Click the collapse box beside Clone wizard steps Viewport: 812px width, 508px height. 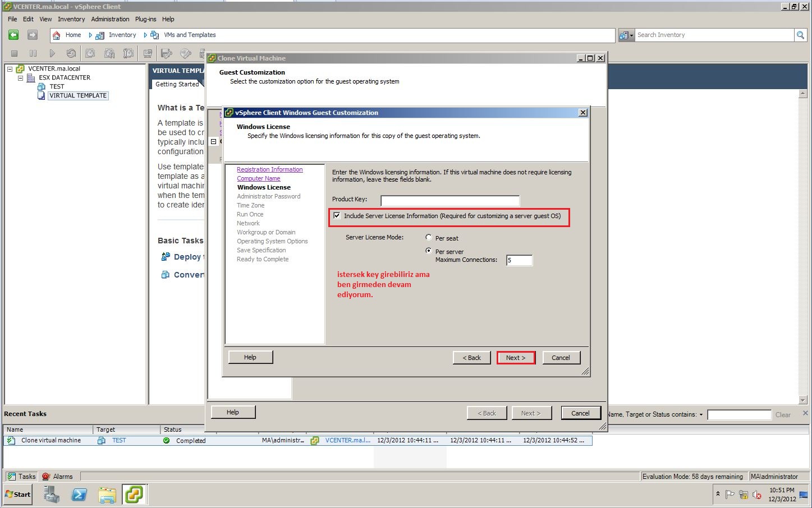point(213,141)
